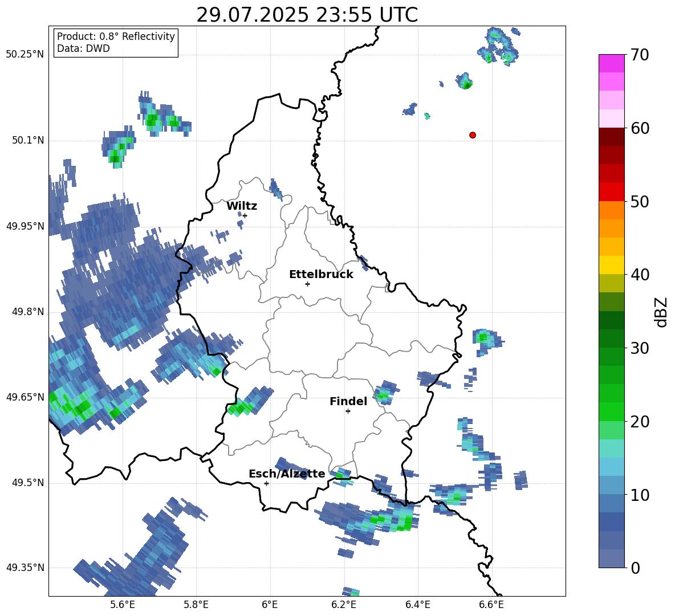Pick the magenta swatch at colorbar top
675x616 pixels.
[611, 64]
